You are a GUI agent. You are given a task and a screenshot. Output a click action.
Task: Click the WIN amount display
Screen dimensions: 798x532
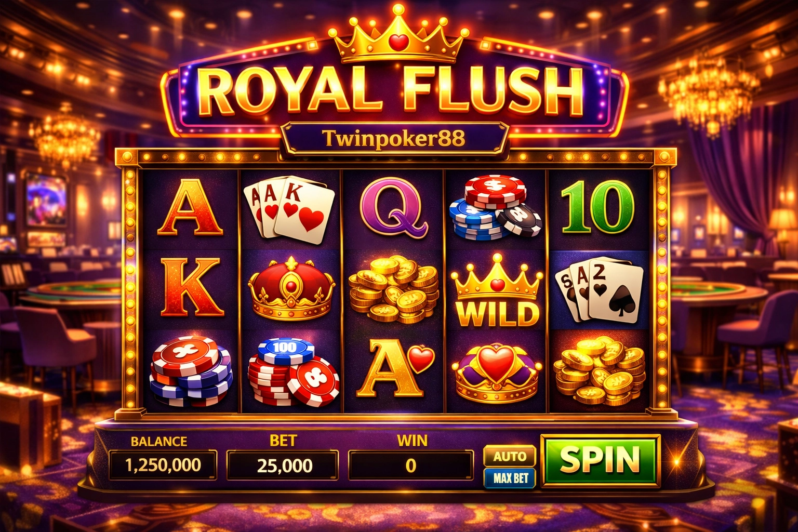410,465
